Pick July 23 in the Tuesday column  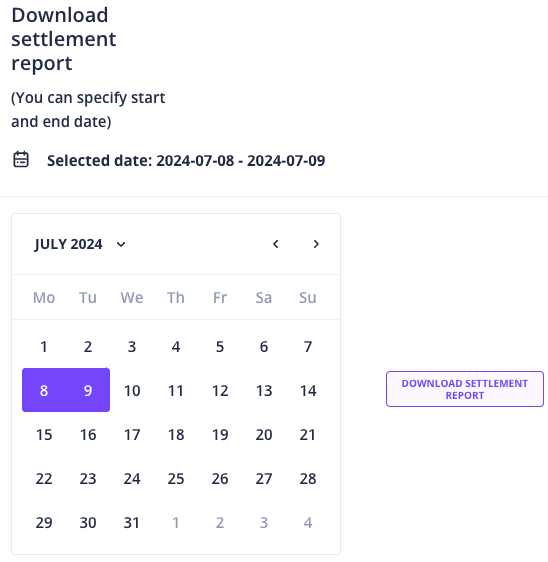tap(88, 478)
